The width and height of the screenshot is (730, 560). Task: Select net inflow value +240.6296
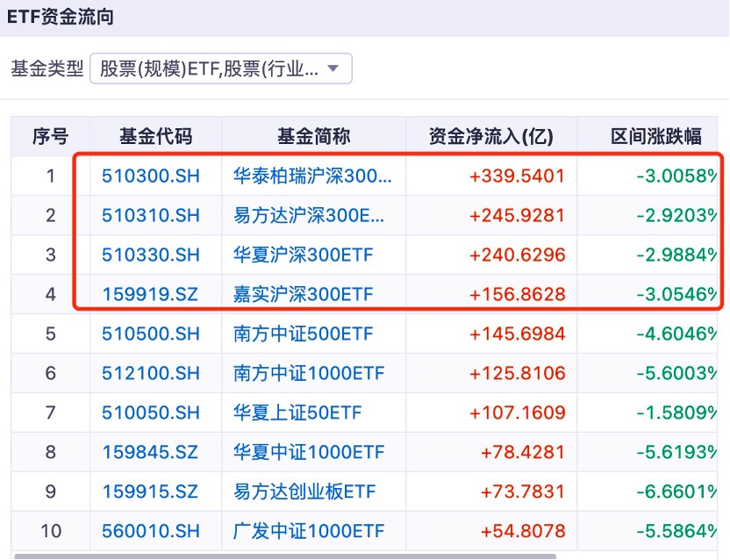(517, 255)
